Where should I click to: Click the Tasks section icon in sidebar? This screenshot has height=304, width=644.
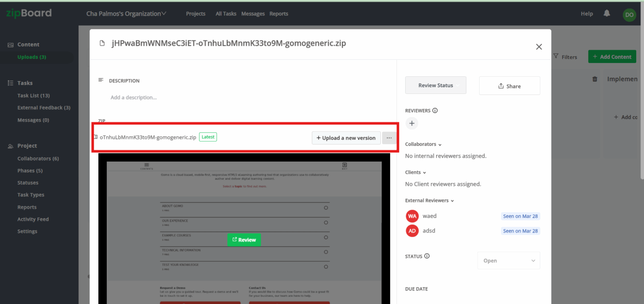click(11, 83)
